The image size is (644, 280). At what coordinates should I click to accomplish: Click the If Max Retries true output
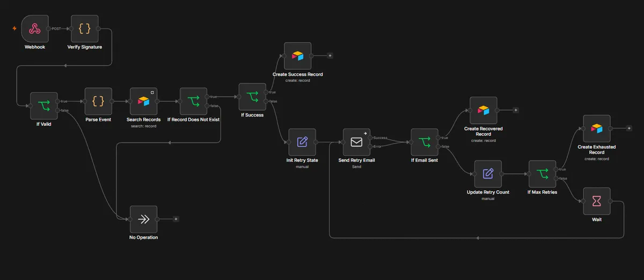click(557, 170)
